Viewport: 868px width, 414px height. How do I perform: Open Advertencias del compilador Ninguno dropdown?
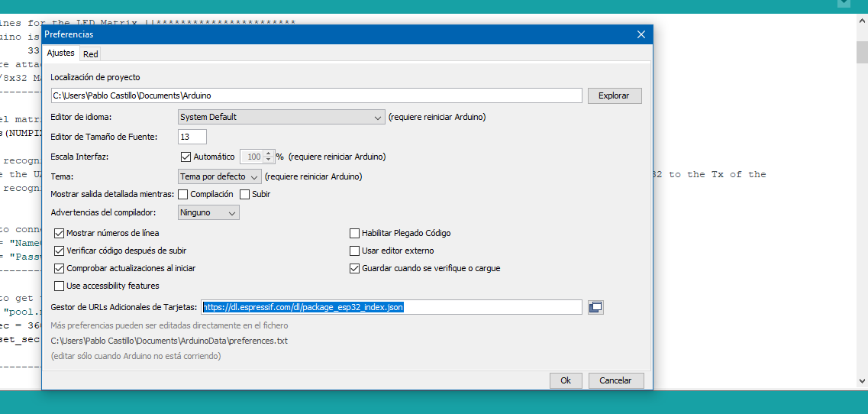pyautogui.click(x=208, y=212)
